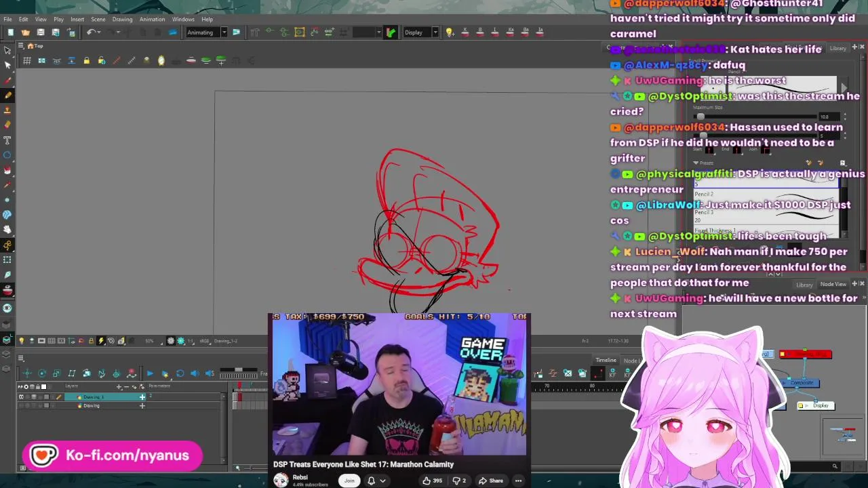
Task: Click the Undo arrow icon
Action: (x=91, y=33)
